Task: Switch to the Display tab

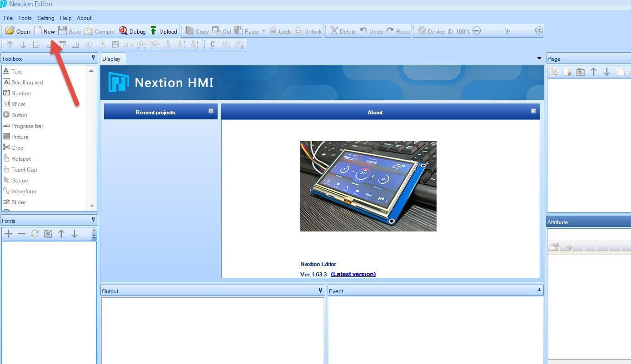Action: click(112, 59)
